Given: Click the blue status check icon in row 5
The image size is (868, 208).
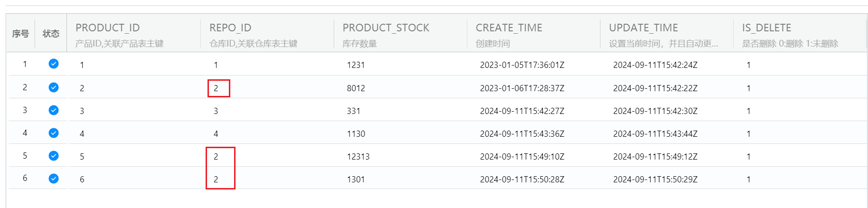Looking at the screenshot, I should (54, 156).
